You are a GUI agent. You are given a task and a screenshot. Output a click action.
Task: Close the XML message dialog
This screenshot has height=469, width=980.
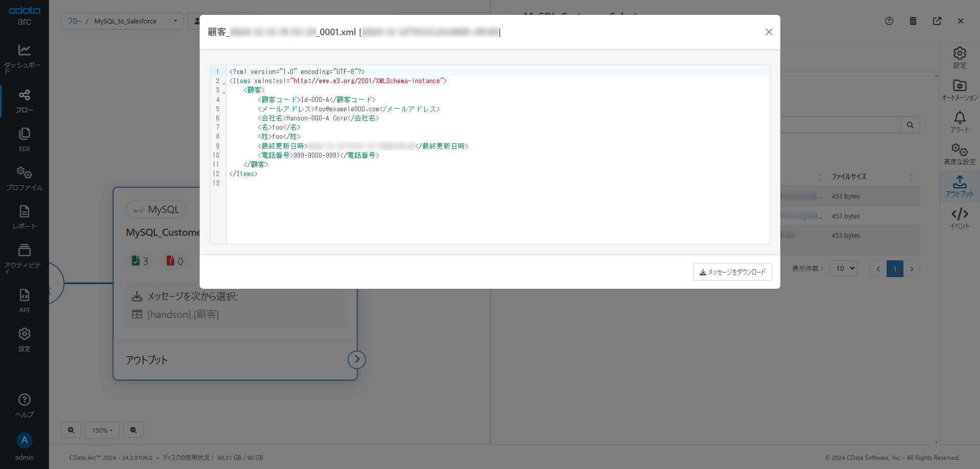(x=769, y=32)
